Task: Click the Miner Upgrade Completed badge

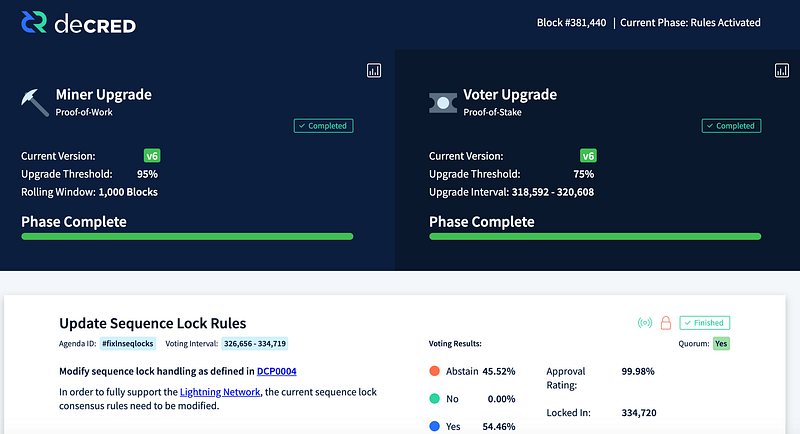Action: (x=323, y=126)
